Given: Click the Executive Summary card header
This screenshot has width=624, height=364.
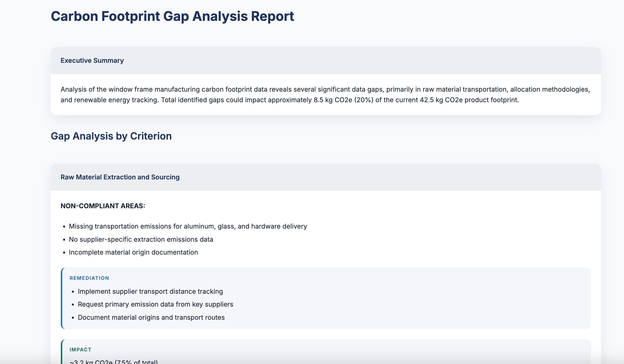Looking at the screenshot, I should click(92, 60).
